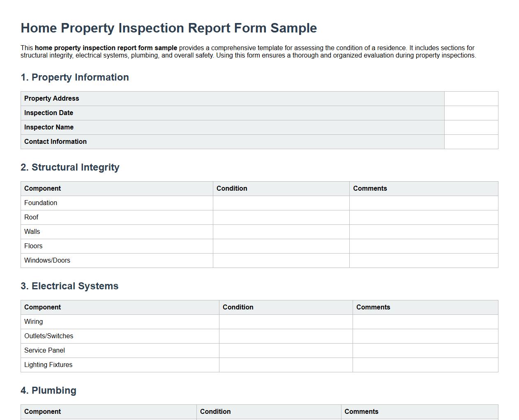This screenshot has height=420, width=519.
Task: Click the Electrical Systems section heading
Action: (69, 286)
